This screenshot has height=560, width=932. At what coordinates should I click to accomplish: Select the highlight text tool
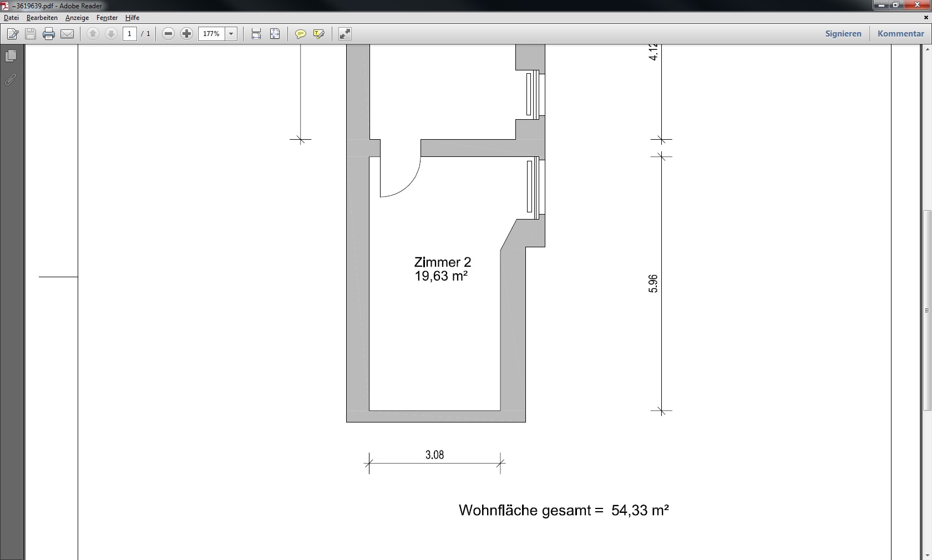click(x=318, y=34)
